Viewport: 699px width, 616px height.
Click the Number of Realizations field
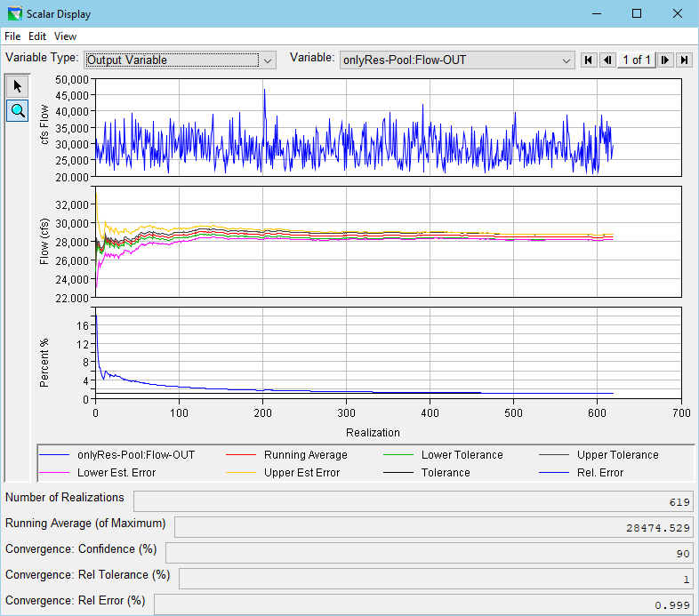point(413,501)
